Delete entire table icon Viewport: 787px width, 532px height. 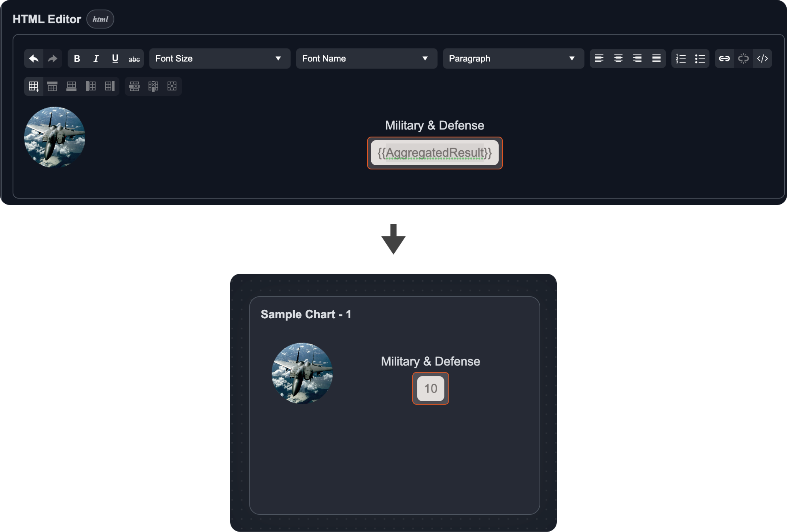coord(172,86)
